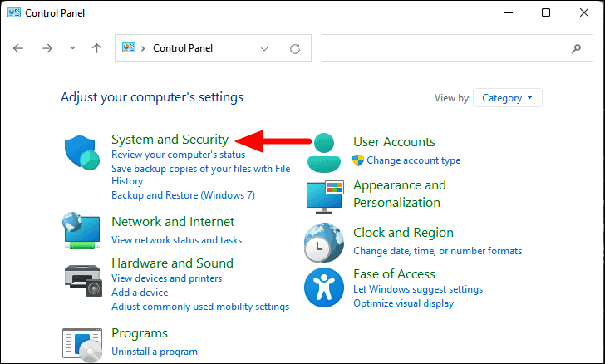Click Let Windows suggest settings link
Screen dimensions: 605x364
[x=418, y=289]
